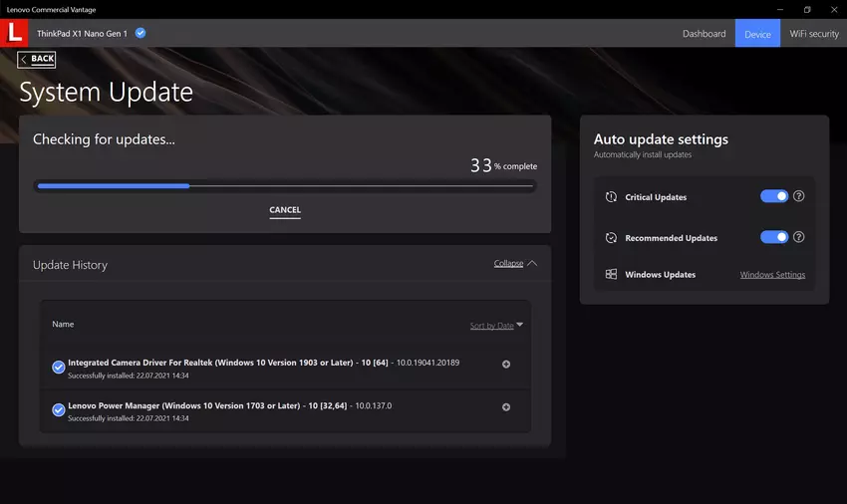Open the Dashboard tab
Image resolution: width=847 pixels, height=504 pixels.
(x=704, y=34)
